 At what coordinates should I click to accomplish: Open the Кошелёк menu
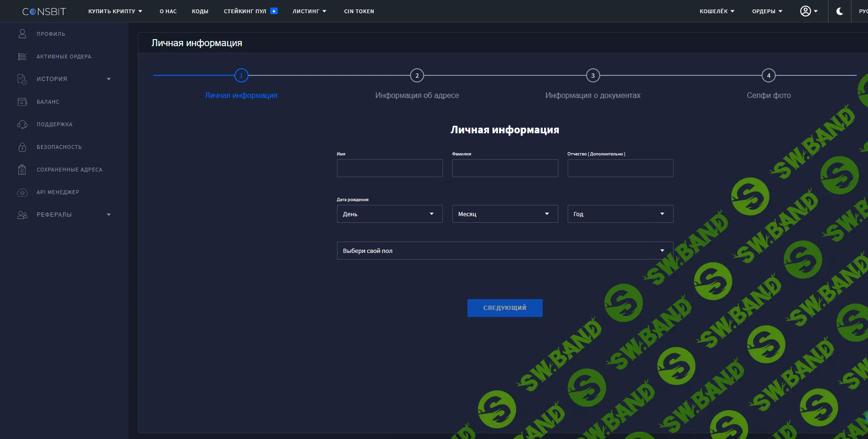pyautogui.click(x=716, y=11)
